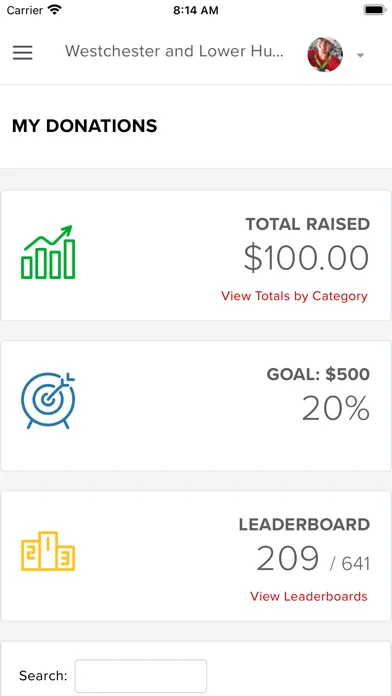
Task: Open the View Leaderboards link
Action: tap(309, 596)
